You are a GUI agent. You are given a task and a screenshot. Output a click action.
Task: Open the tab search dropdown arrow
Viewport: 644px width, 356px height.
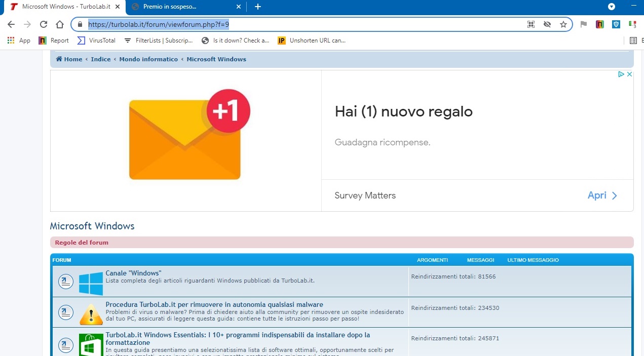click(x=612, y=7)
